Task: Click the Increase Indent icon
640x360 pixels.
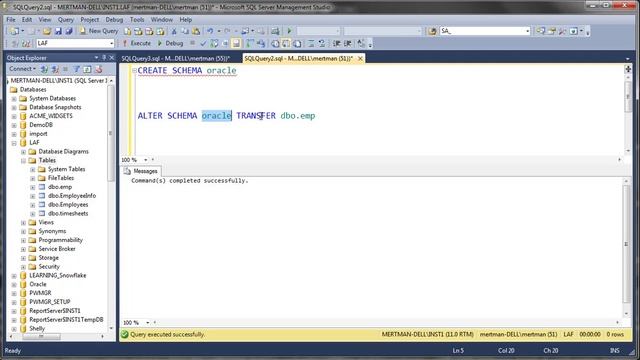Action: click(x=347, y=43)
